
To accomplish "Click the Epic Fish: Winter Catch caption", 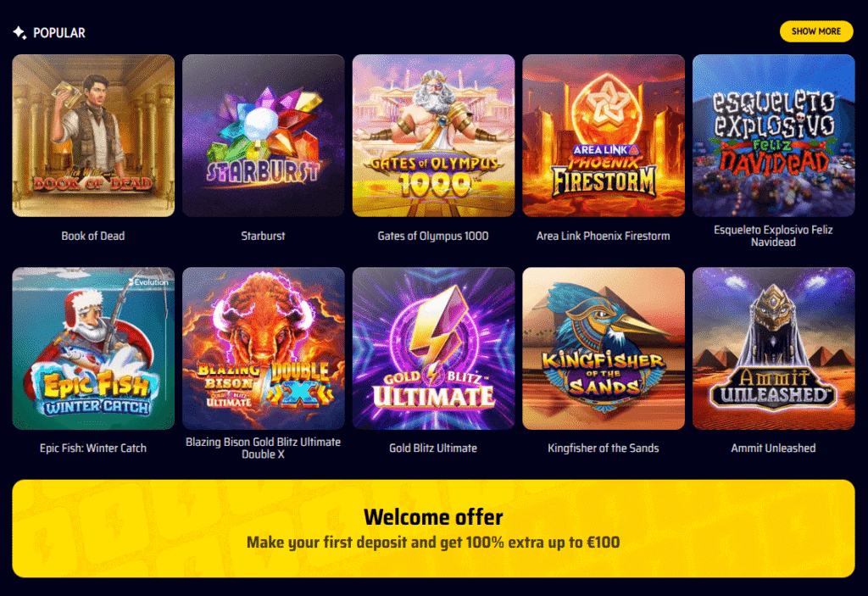I will [x=93, y=448].
